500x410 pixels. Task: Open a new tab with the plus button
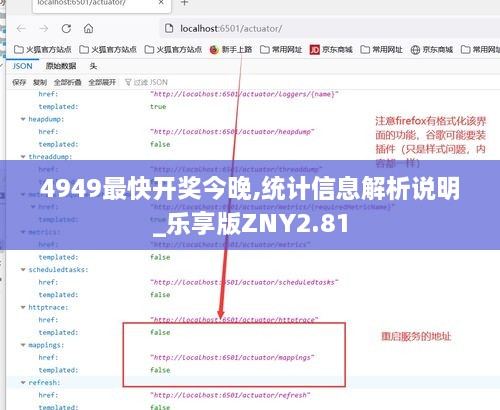184,3
